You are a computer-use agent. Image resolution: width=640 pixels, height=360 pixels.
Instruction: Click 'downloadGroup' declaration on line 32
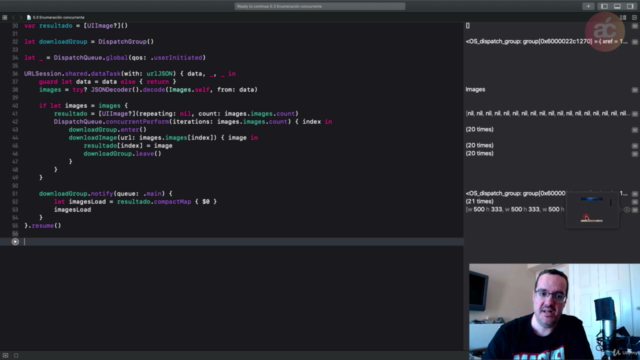pyautogui.click(x=63, y=42)
